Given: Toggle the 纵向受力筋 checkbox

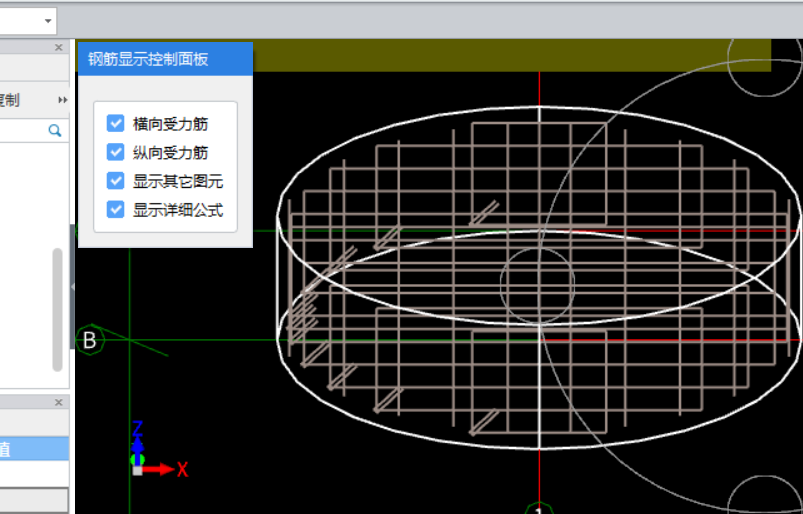Looking at the screenshot, I should click(115, 152).
